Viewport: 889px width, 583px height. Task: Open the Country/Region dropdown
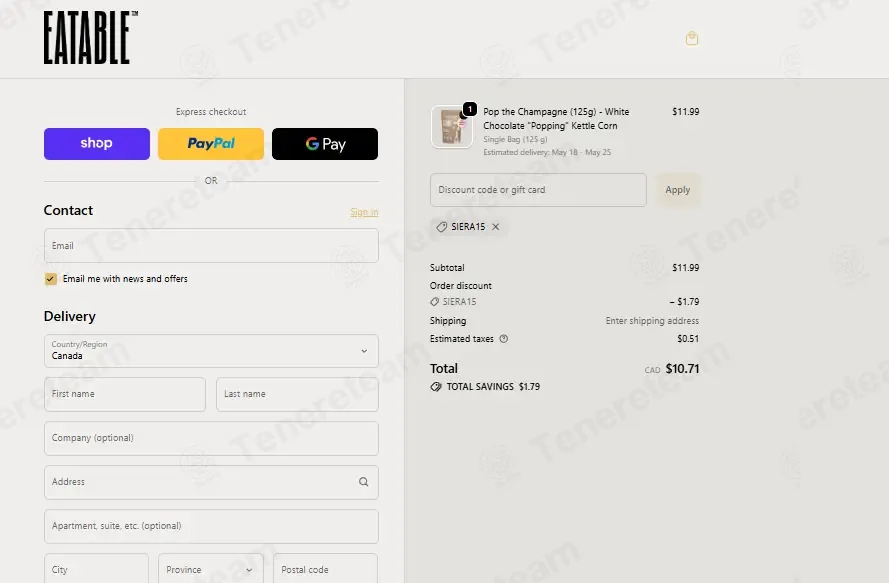pos(211,350)
